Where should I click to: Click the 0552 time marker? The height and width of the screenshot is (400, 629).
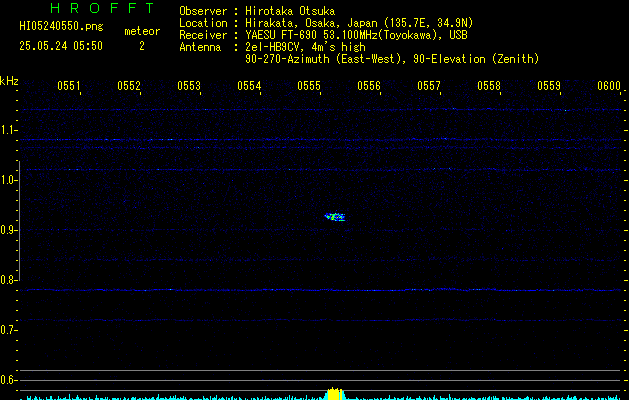click(x=129, y=86)
